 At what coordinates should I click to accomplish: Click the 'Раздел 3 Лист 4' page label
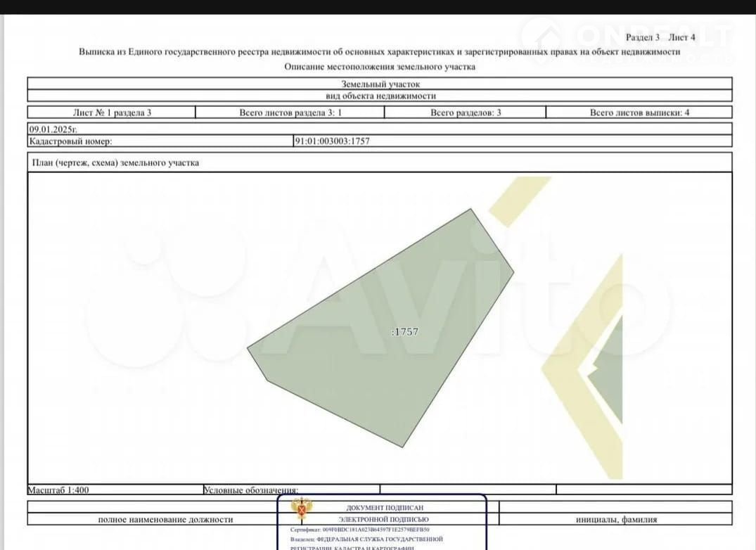660,37
